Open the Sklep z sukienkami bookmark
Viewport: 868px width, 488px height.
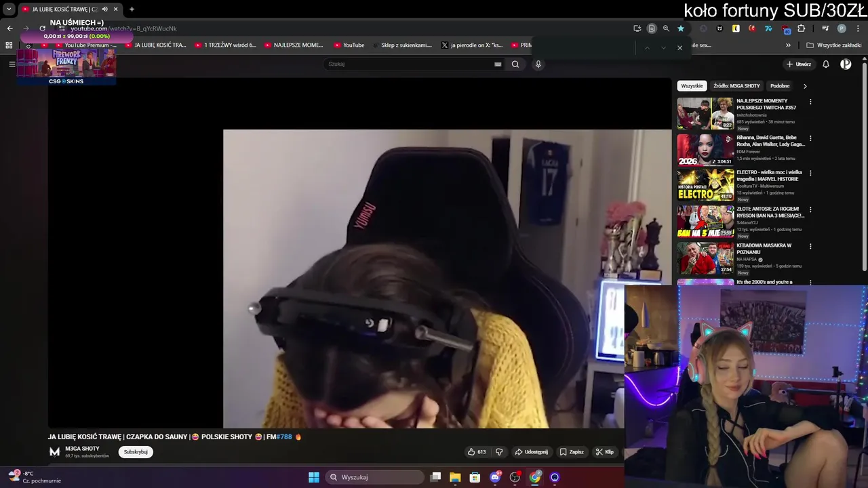[401, 45]
